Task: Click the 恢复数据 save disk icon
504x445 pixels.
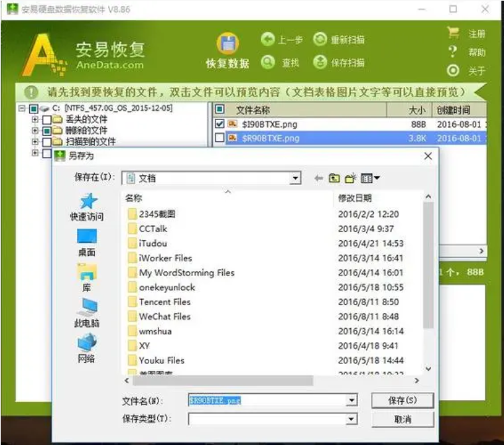Action: [227, 43]
